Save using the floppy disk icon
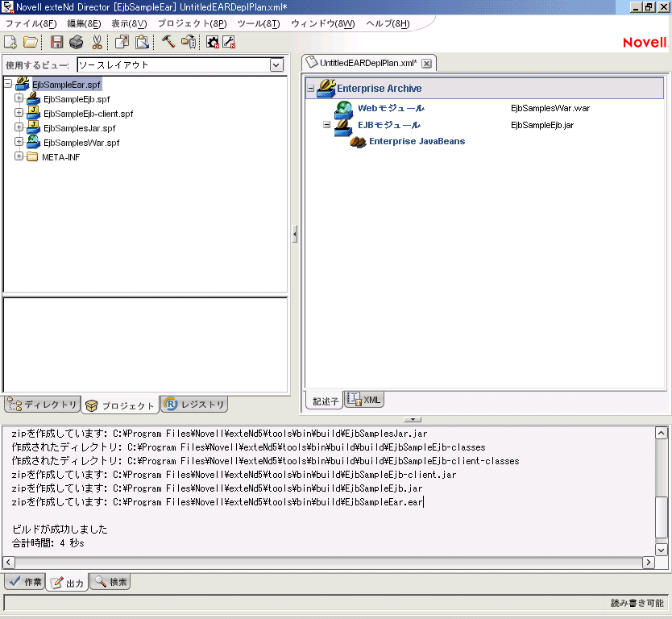The height and width of the screenshot is (619, 672). pyautogui.click(x=57, y=42)
